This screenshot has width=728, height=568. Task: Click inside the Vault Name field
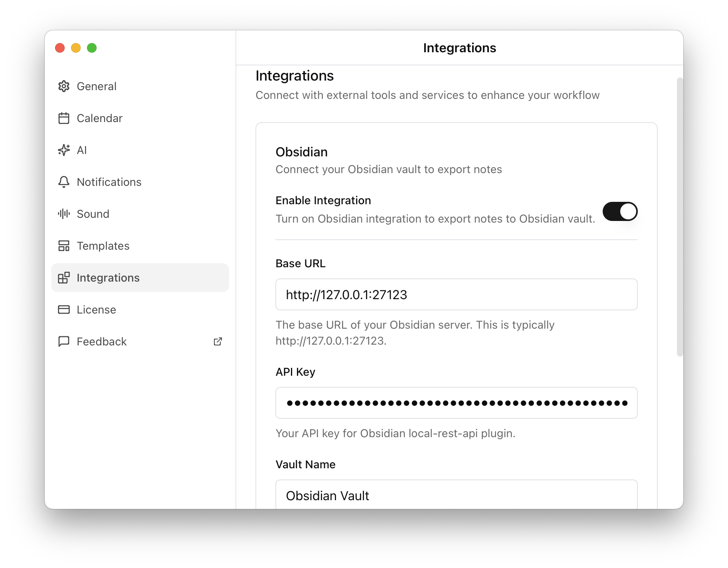pyautogui.click(x=456, y=495)
